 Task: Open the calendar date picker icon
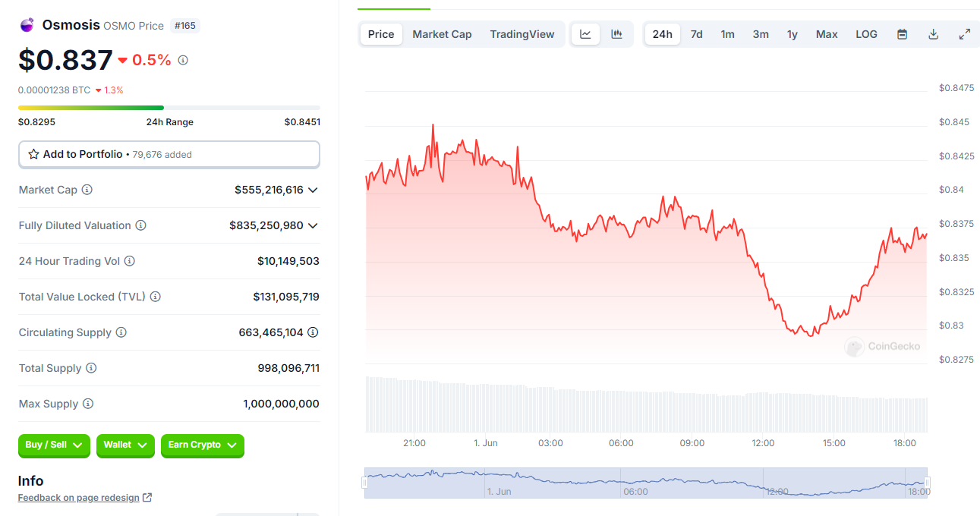902,34
